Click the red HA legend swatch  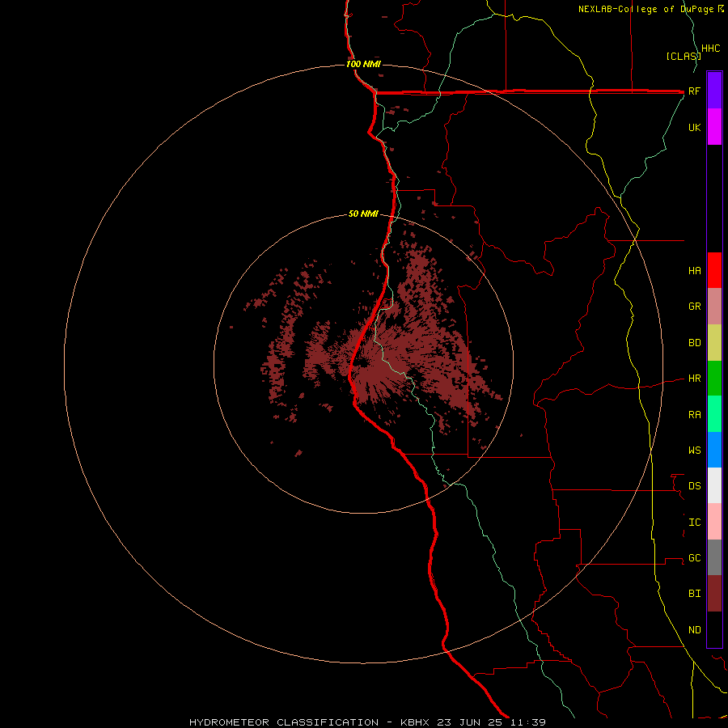(714, 270)
